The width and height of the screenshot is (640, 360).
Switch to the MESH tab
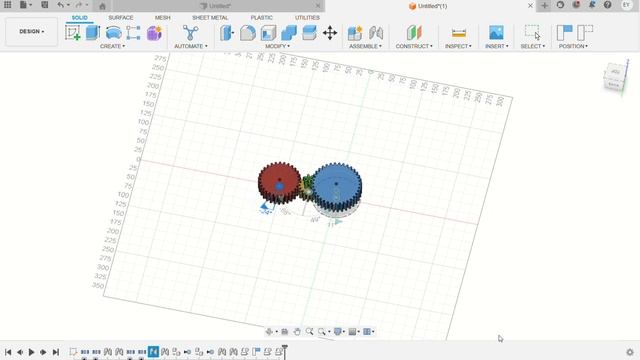click(162, 18)
